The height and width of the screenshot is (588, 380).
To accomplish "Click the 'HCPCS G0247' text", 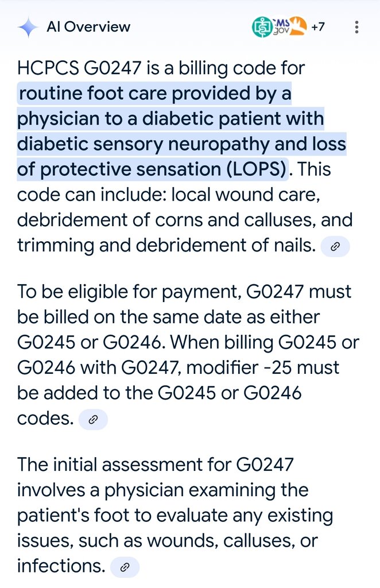I will (79, 68).
